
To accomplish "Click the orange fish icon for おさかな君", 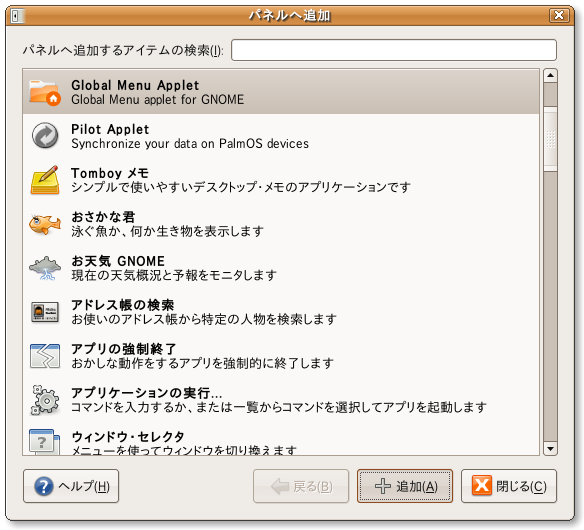I will 45,224.
